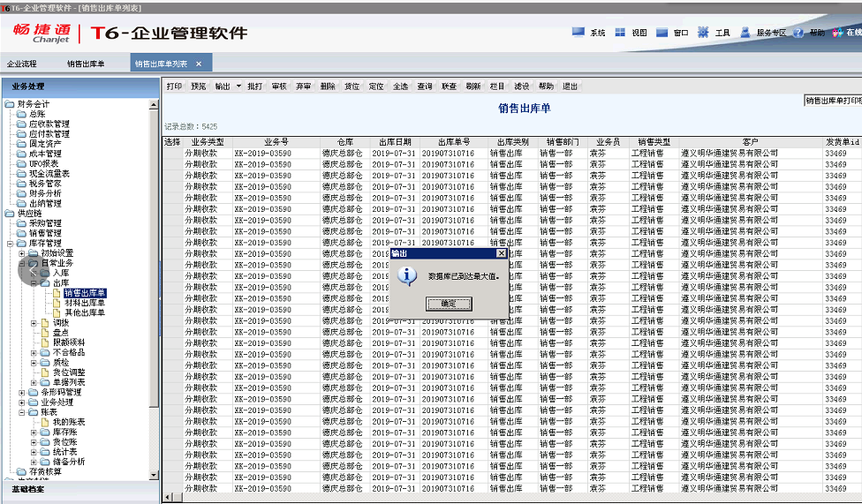Switch to the 销售出库单 tab
Image resolution: width=862 pixels, height=504 pixels.
pyautogui.click(x=86, y=64)
